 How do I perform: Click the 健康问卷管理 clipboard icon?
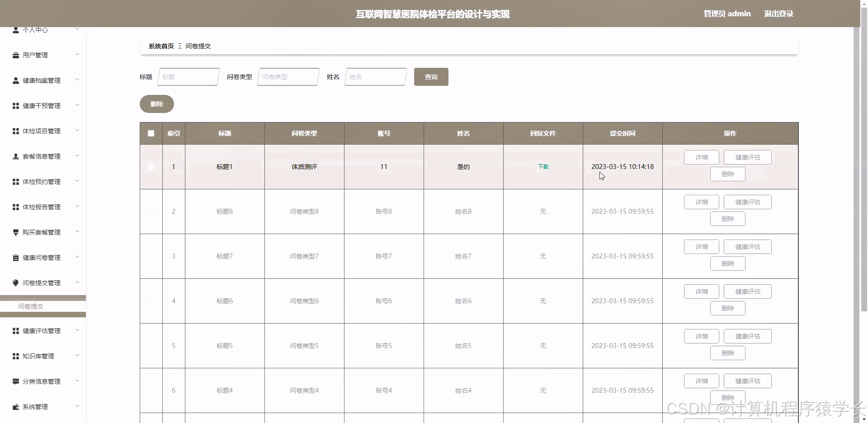16,258
